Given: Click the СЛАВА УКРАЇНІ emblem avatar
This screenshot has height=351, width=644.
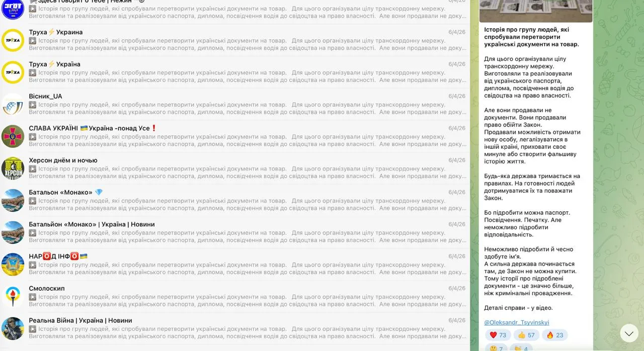Looking at the screenshot, I should point(13,136).
